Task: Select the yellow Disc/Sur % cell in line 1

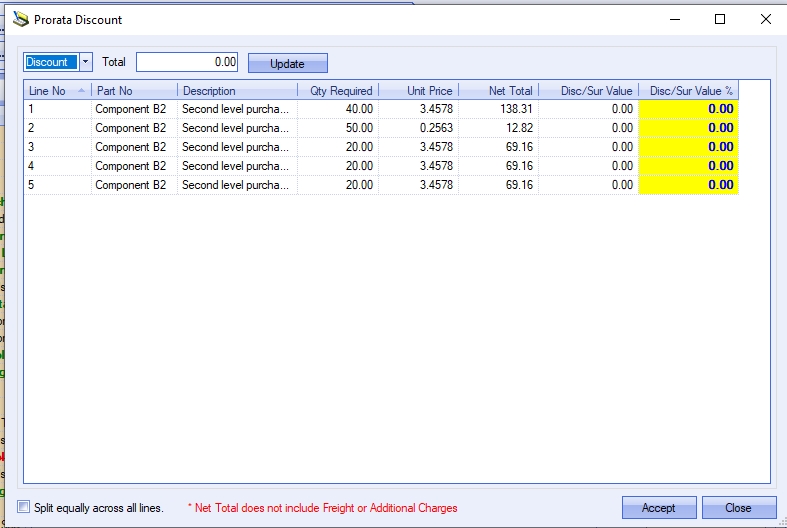Action: pyautogui.click(x=689, y=109)
